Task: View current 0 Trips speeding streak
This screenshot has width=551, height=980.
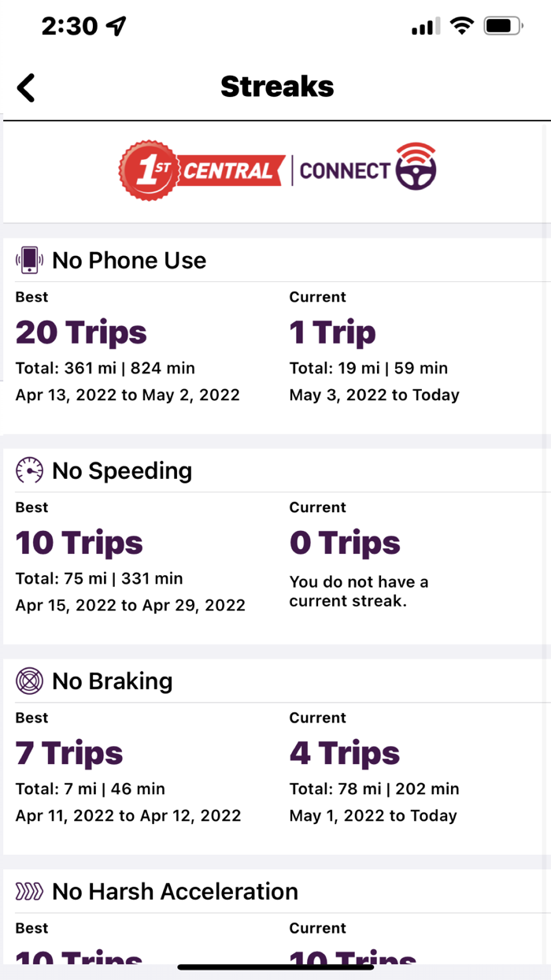Action: (345, 543)
